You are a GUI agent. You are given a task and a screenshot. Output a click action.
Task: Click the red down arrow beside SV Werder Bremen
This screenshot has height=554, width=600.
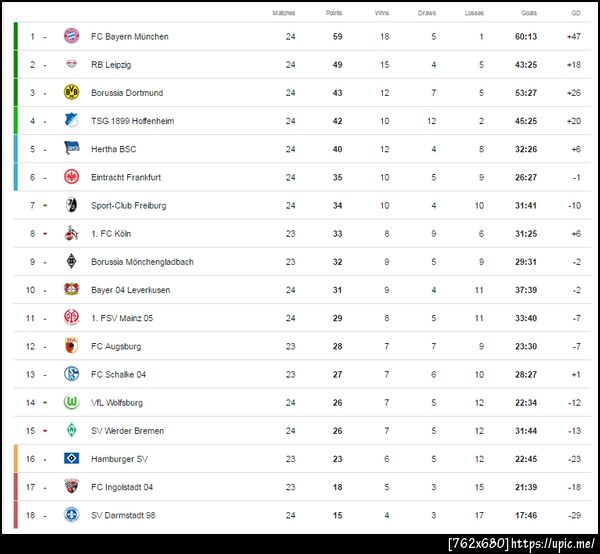[x=45, y=431]
